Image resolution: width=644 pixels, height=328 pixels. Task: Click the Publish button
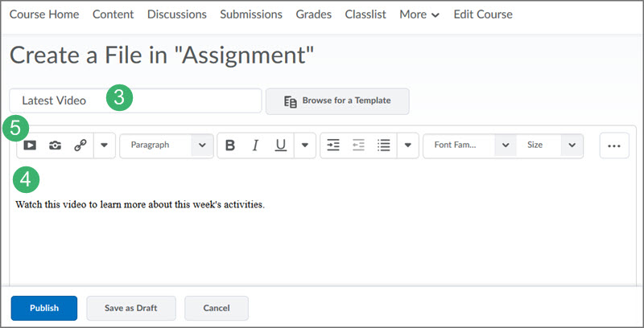point(44,308)
